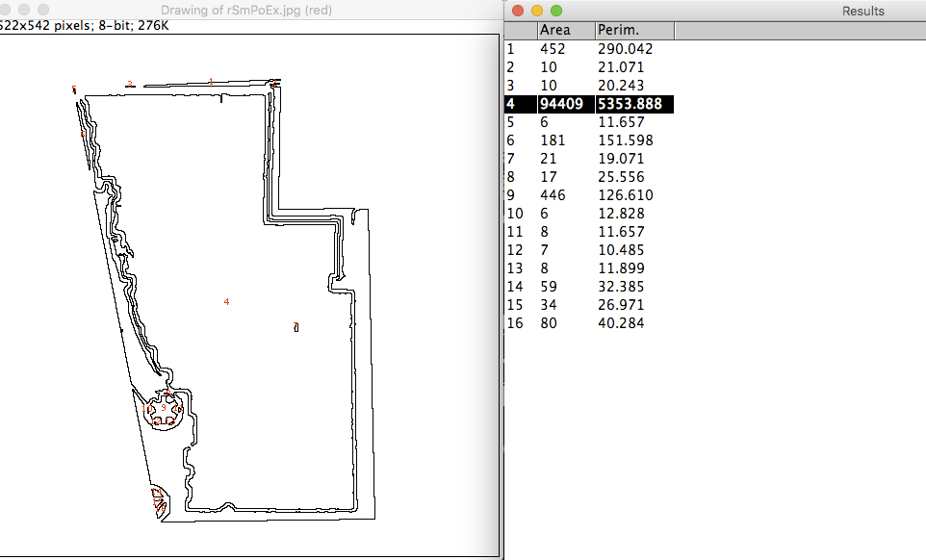Viewport: 926px width, 560px height.
Task: Click the Perim. column header
Action: (634, 30)
